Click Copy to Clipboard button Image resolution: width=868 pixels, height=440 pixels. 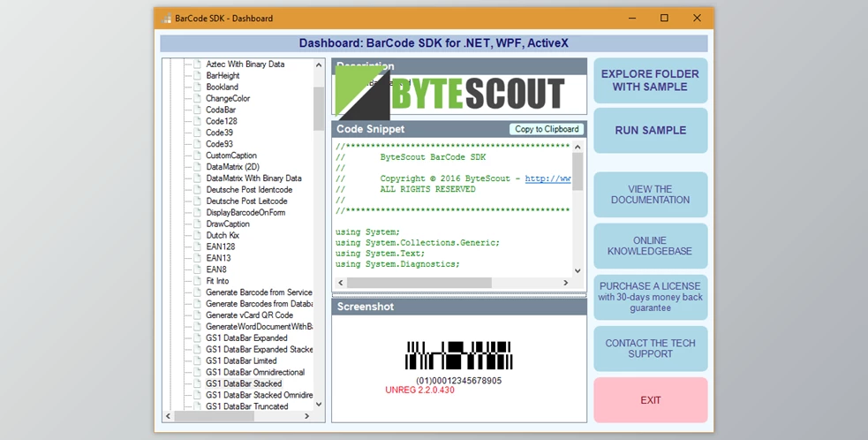coord(547,129)
